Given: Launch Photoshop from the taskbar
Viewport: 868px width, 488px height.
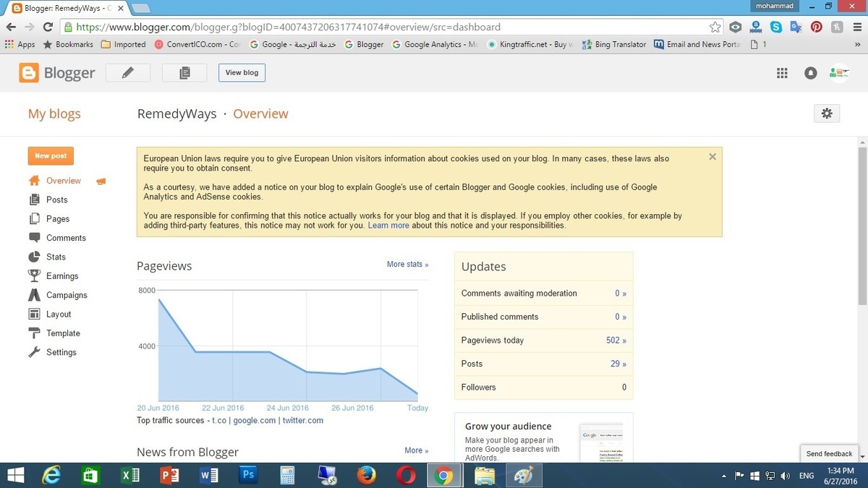Looking at the screenshot, I should pos(247,475).
